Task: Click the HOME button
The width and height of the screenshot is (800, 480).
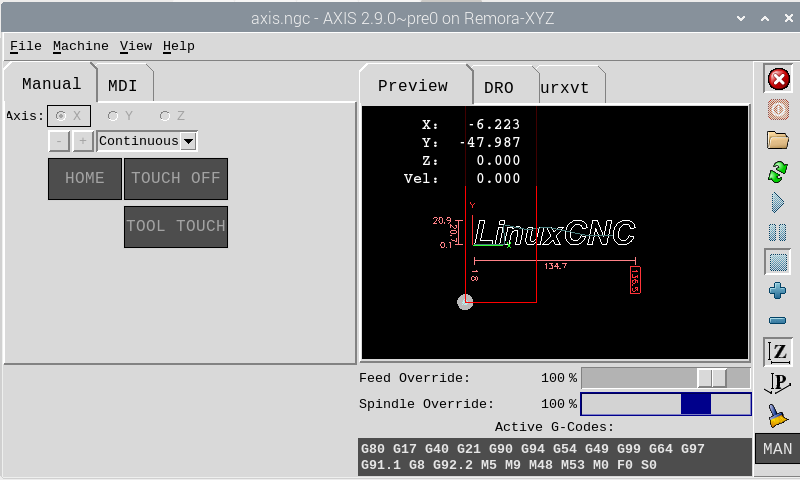Action: [85, 179]
